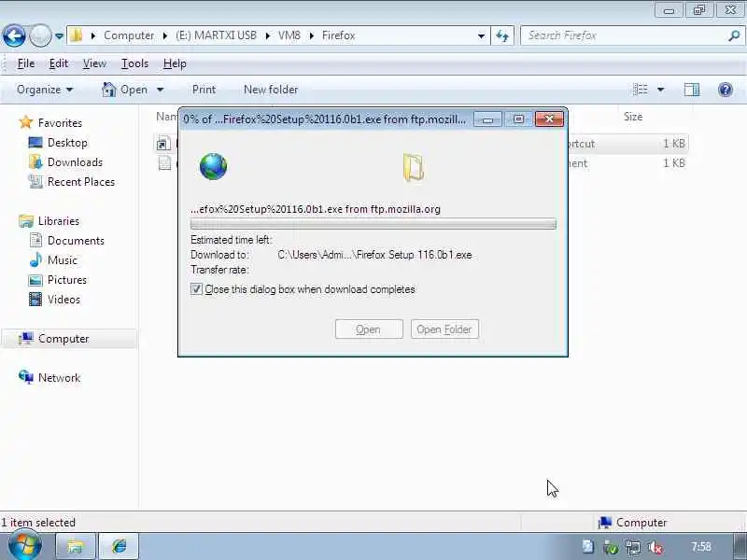Select the shortcut file icon in list
The height and width of the screenshot is (560, 747).
(163, 144)
